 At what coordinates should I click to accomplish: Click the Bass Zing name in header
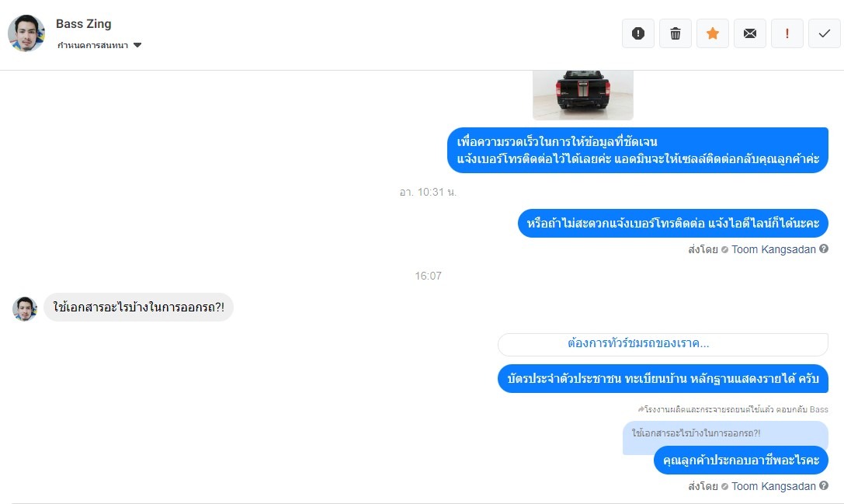point(83,24)
